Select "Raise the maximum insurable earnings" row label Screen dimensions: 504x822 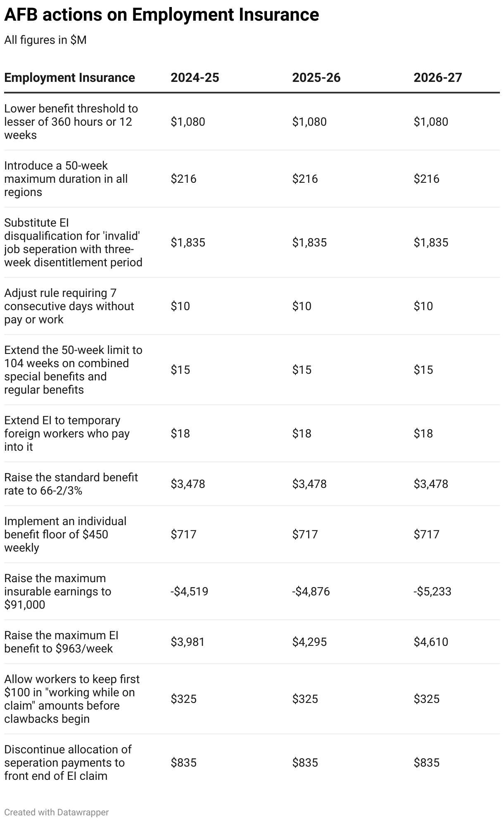click(x=58, y=591)
